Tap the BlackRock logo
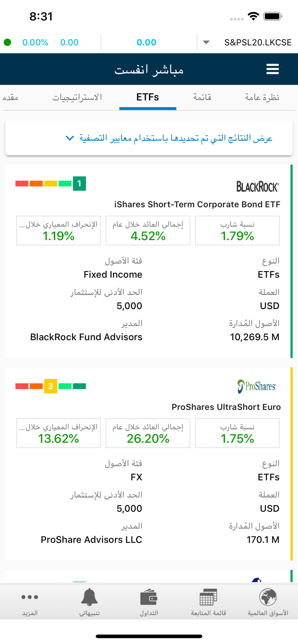 coord(257,187)
